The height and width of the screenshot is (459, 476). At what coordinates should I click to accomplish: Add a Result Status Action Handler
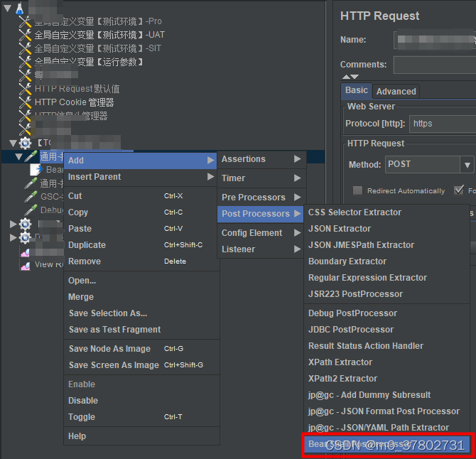[386, 346]
